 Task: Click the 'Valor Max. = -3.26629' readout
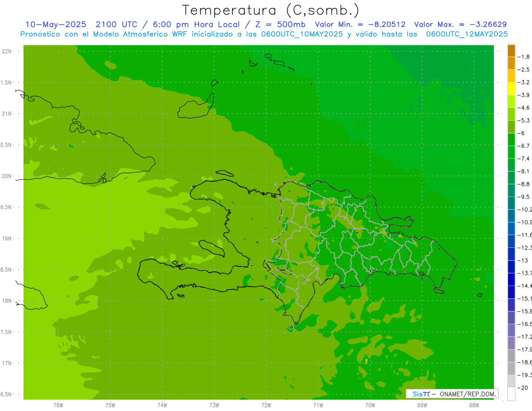click(x=460, y=24)
